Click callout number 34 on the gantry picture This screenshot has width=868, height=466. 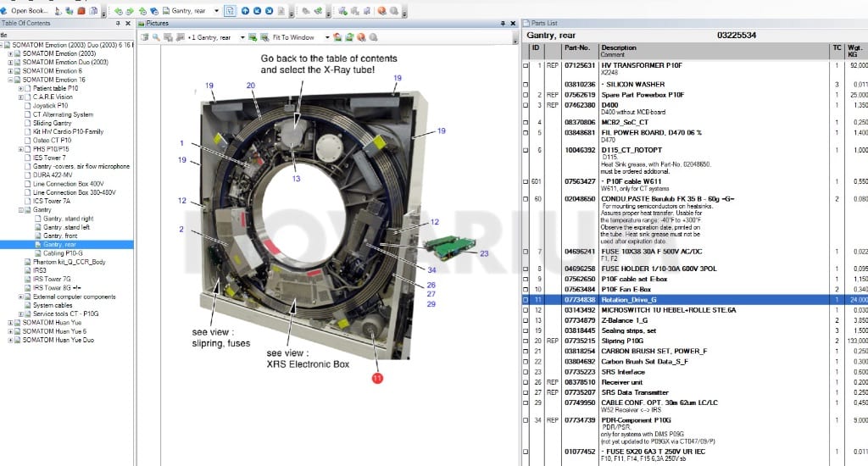coord(431,270)
